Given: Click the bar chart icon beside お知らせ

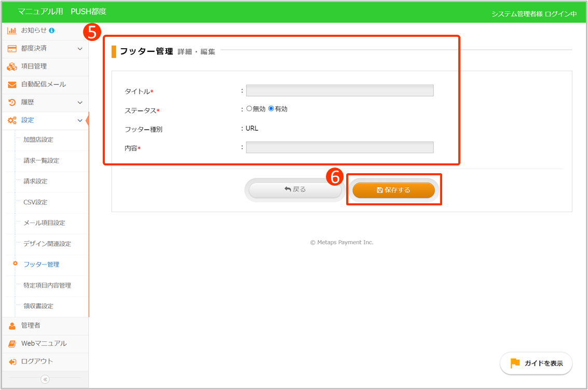Looking at the screenshot, I should click(x=11, y=31).
